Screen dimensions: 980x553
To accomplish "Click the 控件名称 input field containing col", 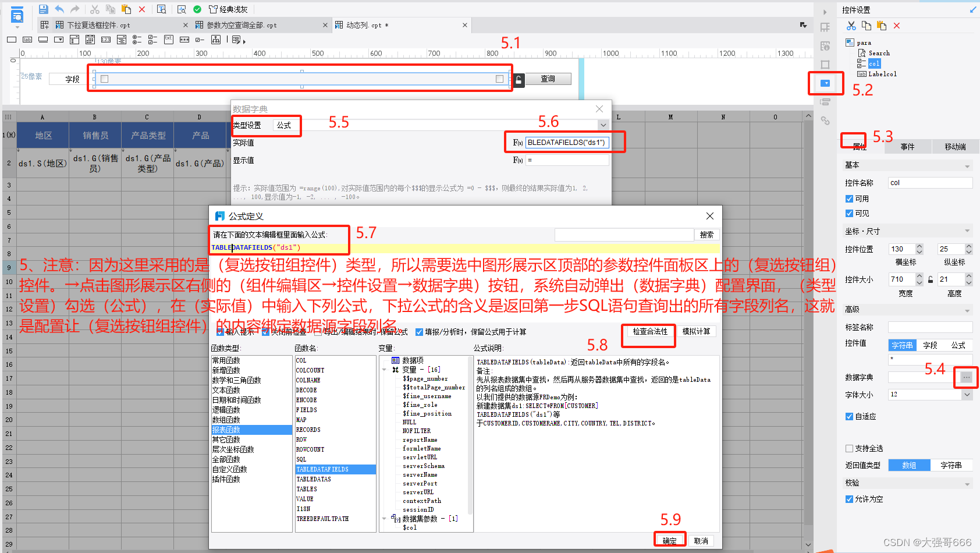I will tap(930, 183).
